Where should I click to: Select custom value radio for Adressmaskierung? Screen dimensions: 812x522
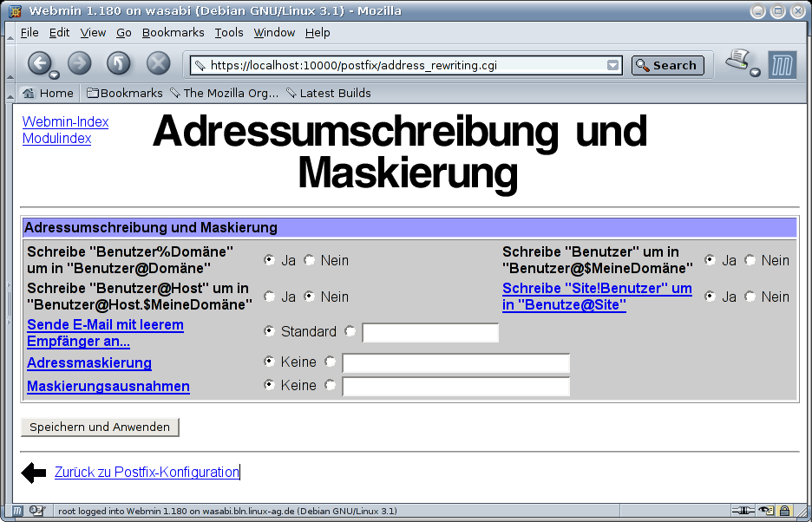point(331,361)
